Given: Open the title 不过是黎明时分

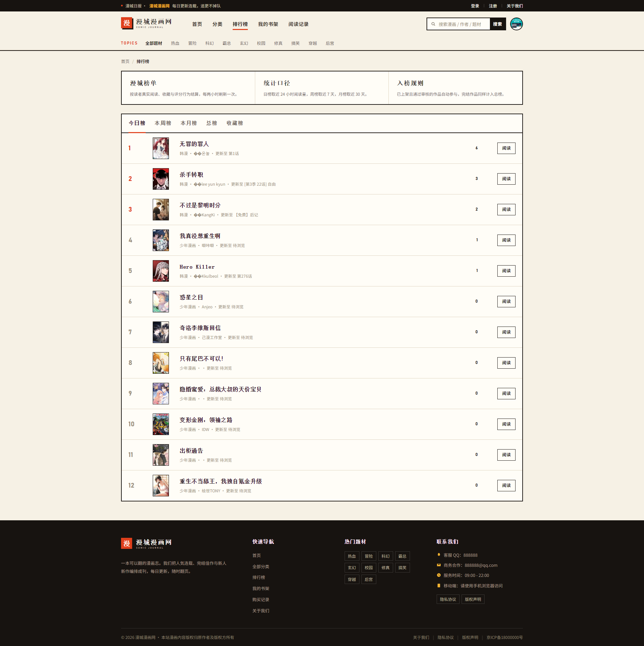Looking at the screenshot, I should (200, 205).
